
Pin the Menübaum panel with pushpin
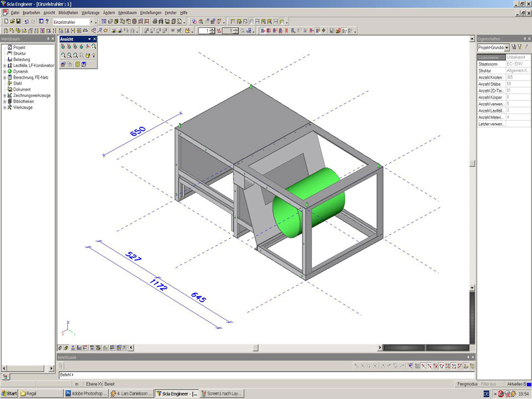(47, 39)
